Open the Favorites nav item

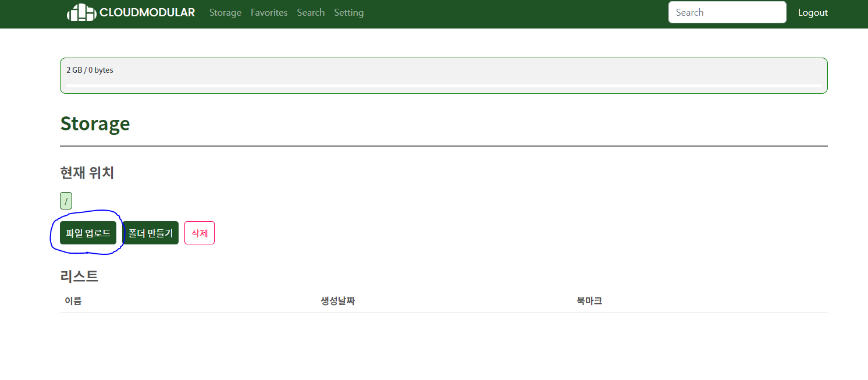(269, 12)
